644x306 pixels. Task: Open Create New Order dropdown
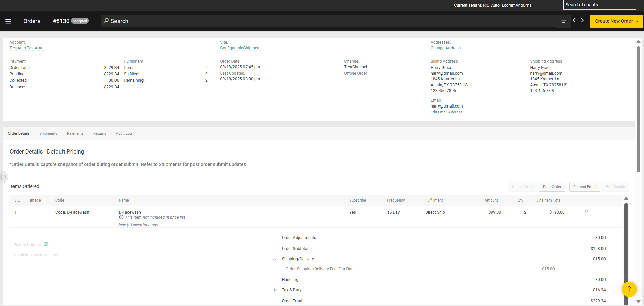click(x=616, y=21)
